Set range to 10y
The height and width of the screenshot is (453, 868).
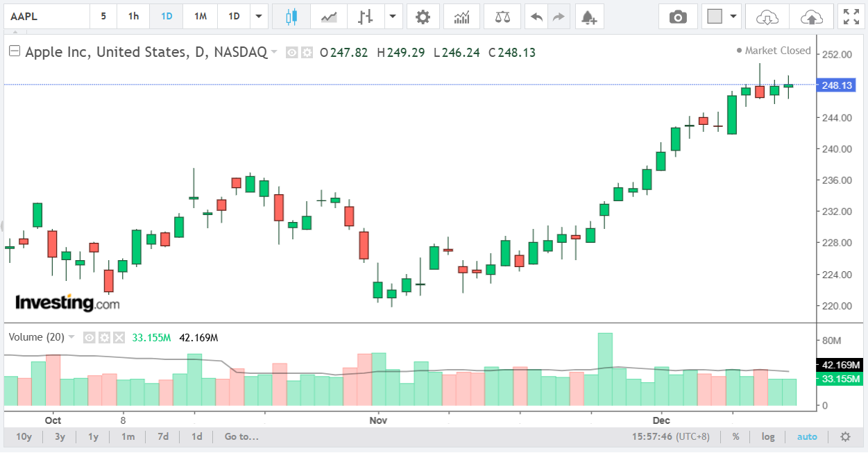24,436
